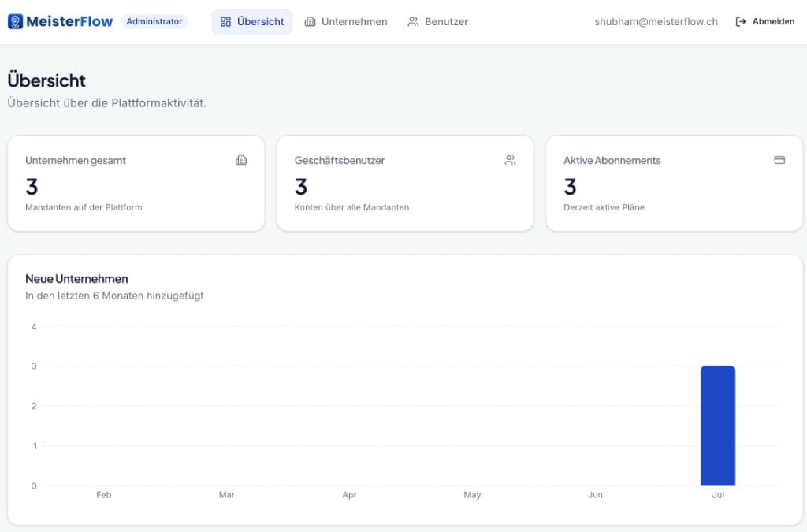Click the building icon in Unternehmen gesamt card
Screen dimensions: 807x532
241,161
